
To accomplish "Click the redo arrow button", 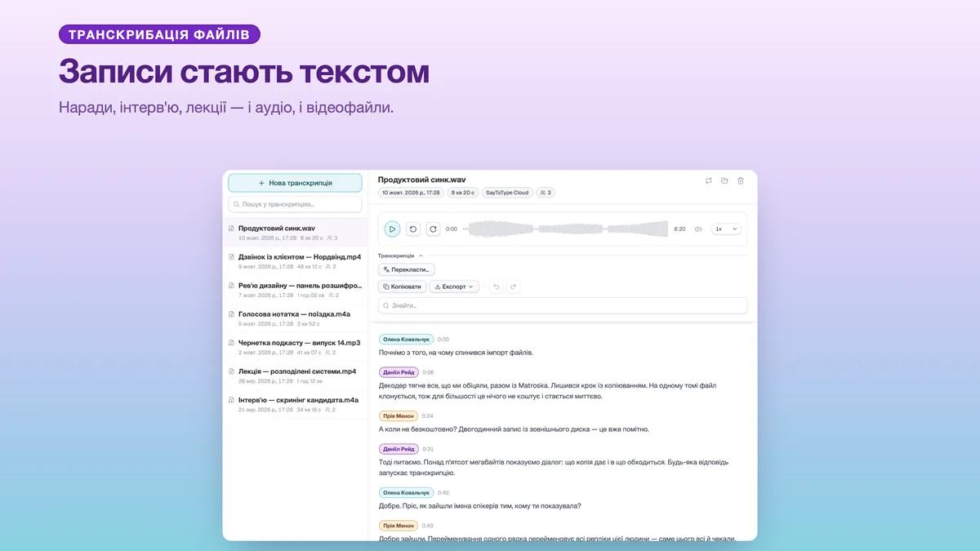I will [513, 287].
